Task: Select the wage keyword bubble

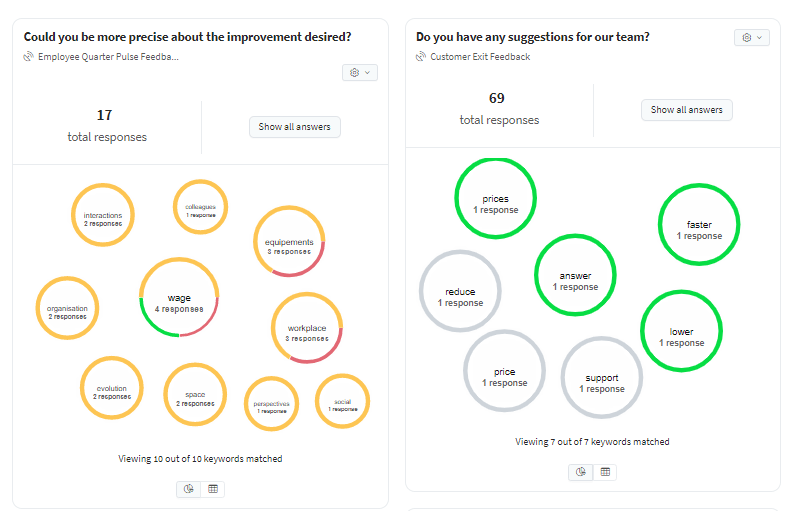Action: click(179, 297)
